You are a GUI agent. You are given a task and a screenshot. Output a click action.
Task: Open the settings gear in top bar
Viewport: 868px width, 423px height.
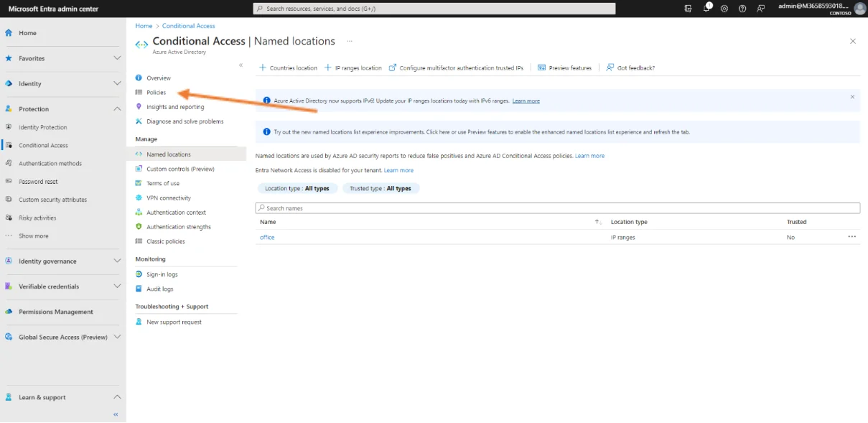click(x=724, y=9)
